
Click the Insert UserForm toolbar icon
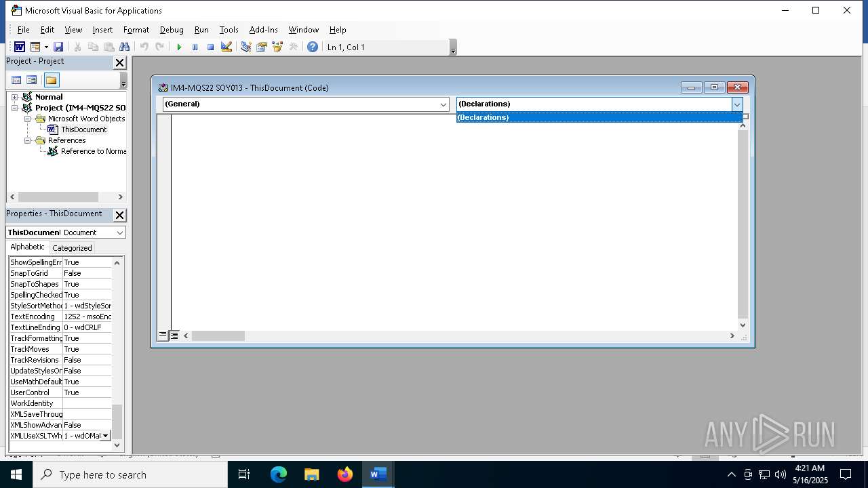click(x=35, y=47)
